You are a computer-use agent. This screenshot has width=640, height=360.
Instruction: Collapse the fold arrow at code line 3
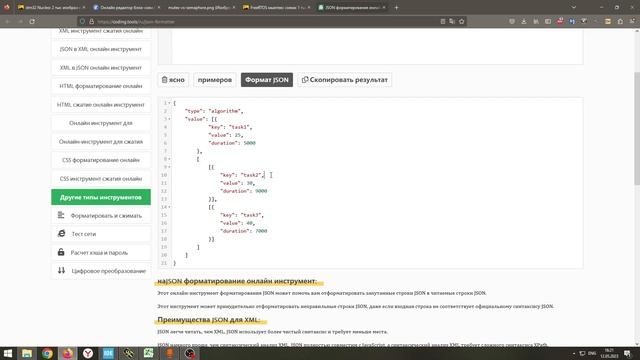tap(169, 119)
